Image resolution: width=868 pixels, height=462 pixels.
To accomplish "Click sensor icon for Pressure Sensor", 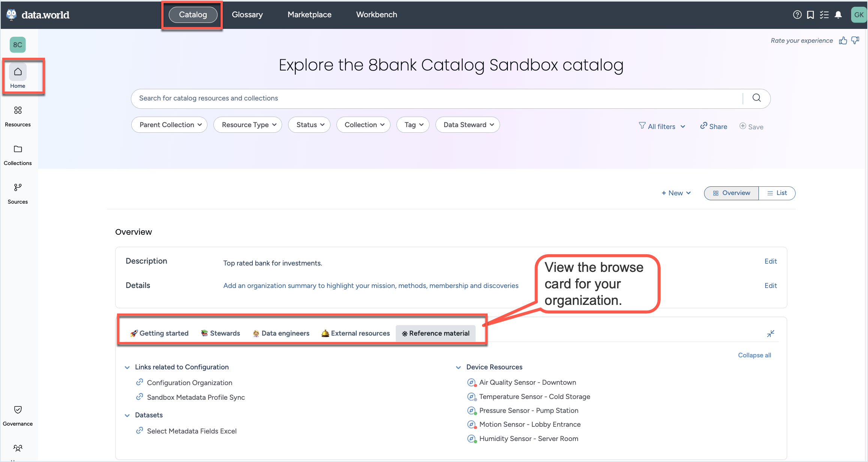I will 472,411.
